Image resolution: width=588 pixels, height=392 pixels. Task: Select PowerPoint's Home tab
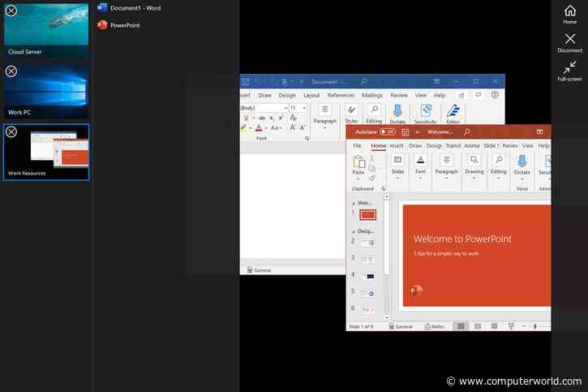coord(378,145)
